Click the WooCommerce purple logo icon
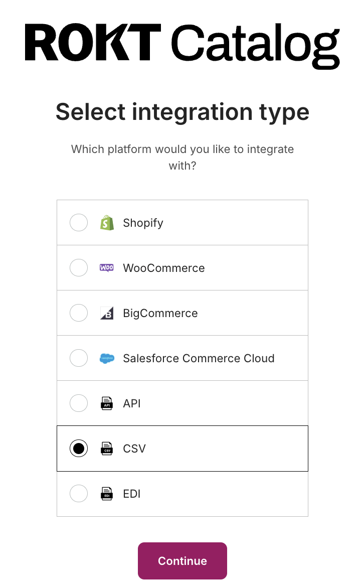The height and width of the screenshot is (588, 364). coord(107,268)
